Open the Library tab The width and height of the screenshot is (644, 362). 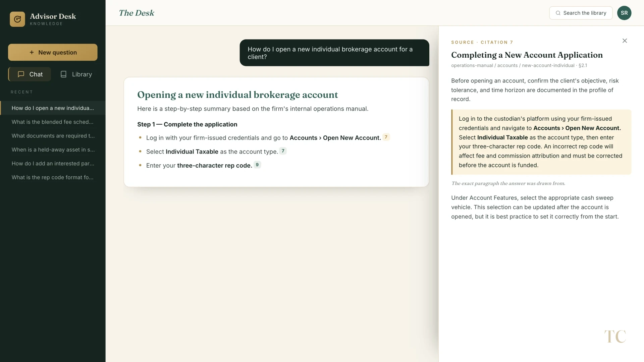tap(76, 74)
